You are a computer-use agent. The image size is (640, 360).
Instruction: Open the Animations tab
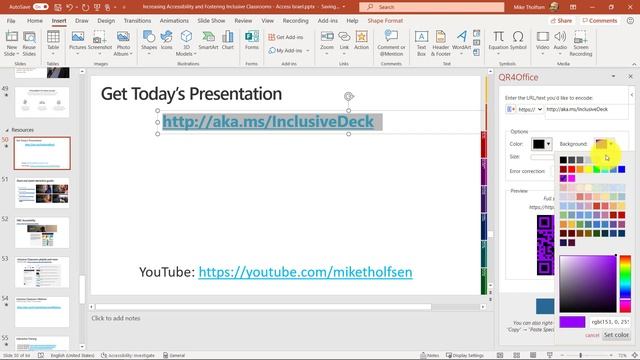tap(174, 20)
